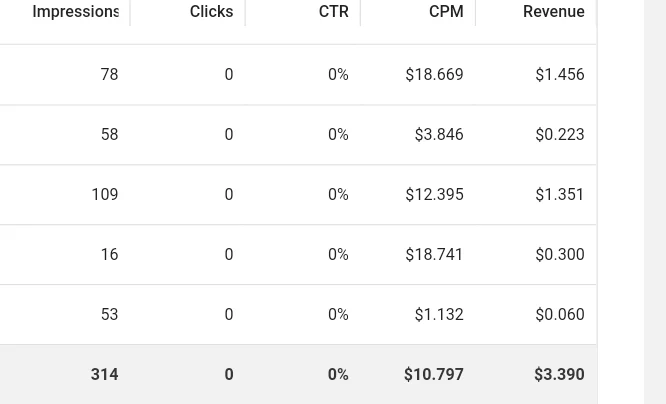
Task: Click the $1.456 revenue cell
Action: pyautogui.click(x=560, y=74)
